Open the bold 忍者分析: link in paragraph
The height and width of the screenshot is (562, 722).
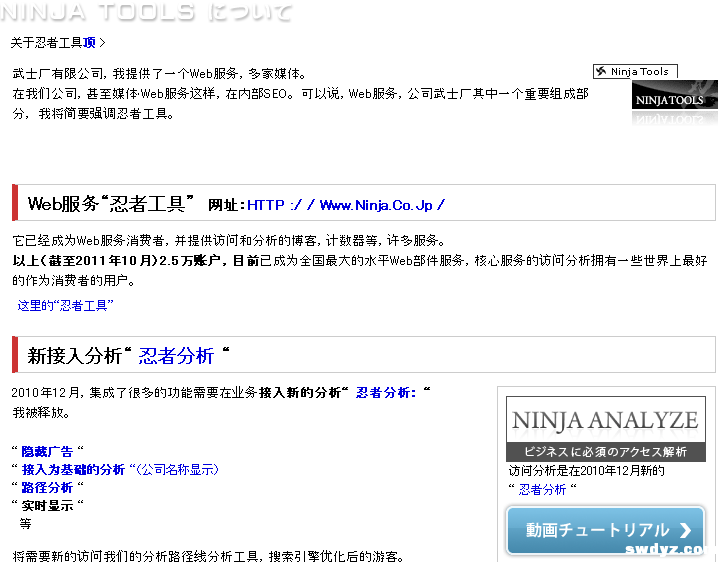388,393
